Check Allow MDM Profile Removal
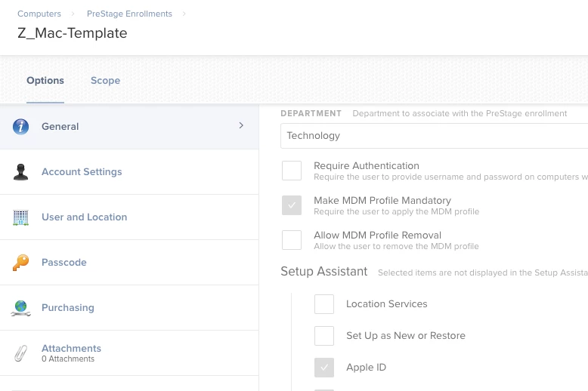The width and height of the screenshot is (588, 391). click(x=292, y=240)
